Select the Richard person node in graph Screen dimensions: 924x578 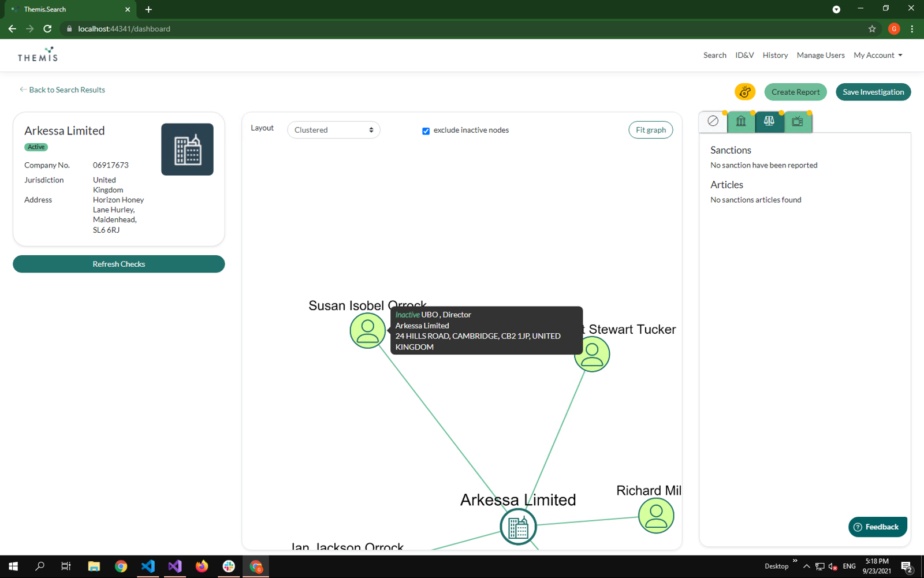(655, 516)
